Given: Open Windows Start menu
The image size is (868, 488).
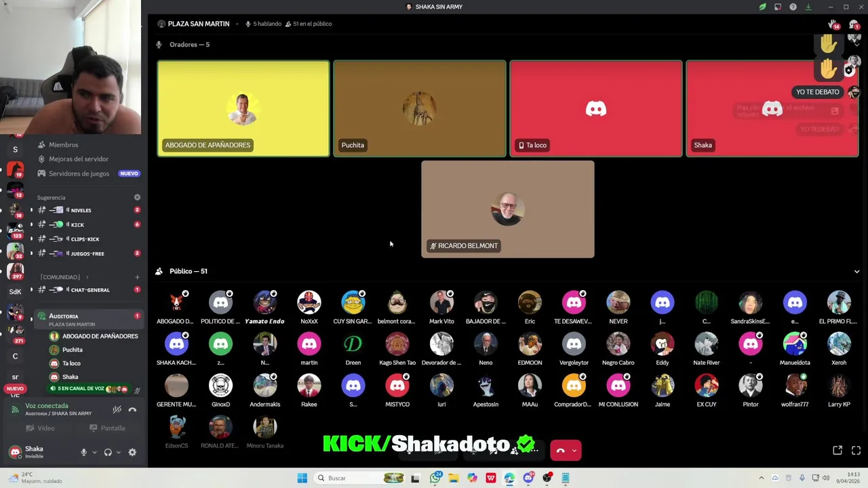Looking at the screenshot, I should [x=302, y=478].
